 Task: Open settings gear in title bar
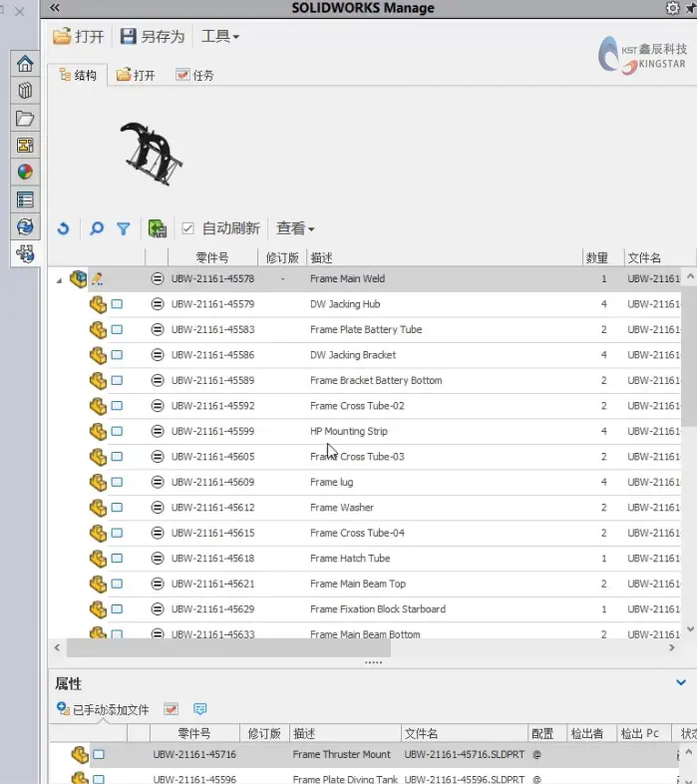point(673,8)
